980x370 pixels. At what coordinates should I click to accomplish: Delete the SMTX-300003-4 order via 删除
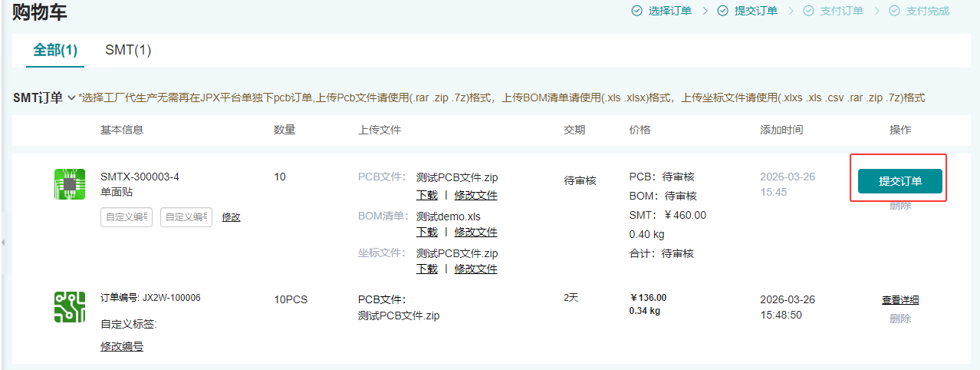tap(900, 205)
